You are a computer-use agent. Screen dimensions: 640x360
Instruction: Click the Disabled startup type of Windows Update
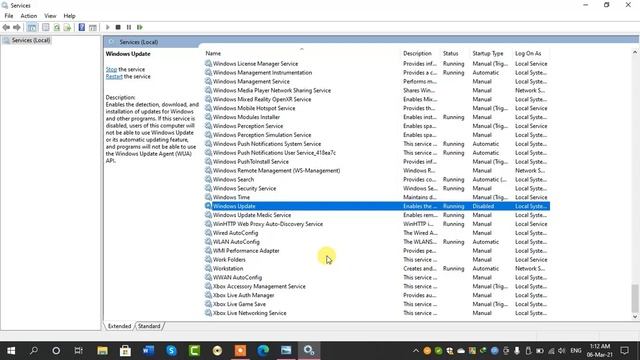[483, 206]
